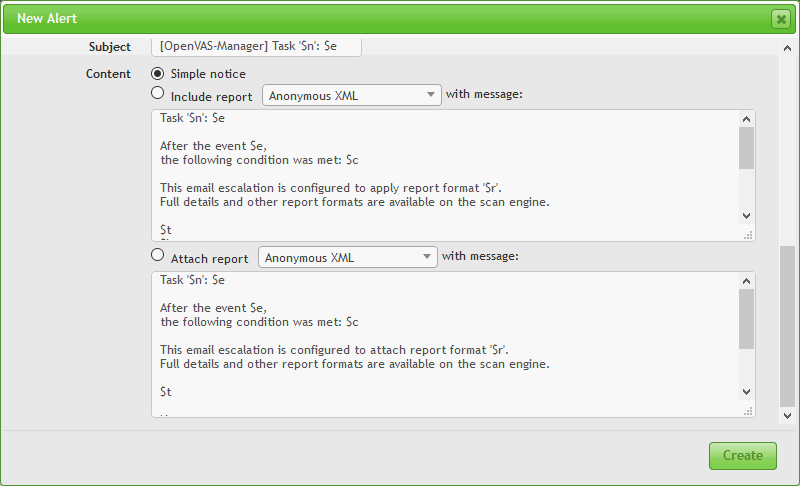The width and height of the screenshot is (800, 486).
Task: Click resize handle of Attach report textarea
Action: pyautogui.click(x=747, y=410)
